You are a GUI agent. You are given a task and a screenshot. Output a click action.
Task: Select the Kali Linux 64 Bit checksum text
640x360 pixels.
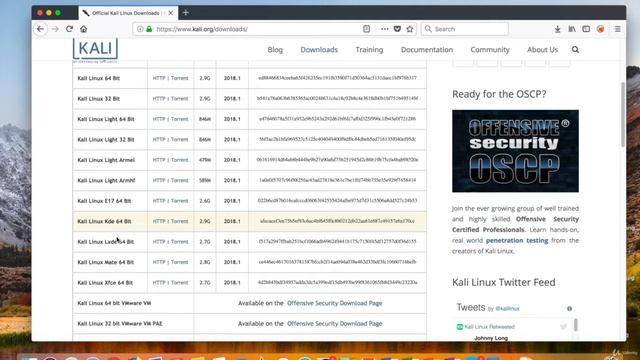click(337, 78)
